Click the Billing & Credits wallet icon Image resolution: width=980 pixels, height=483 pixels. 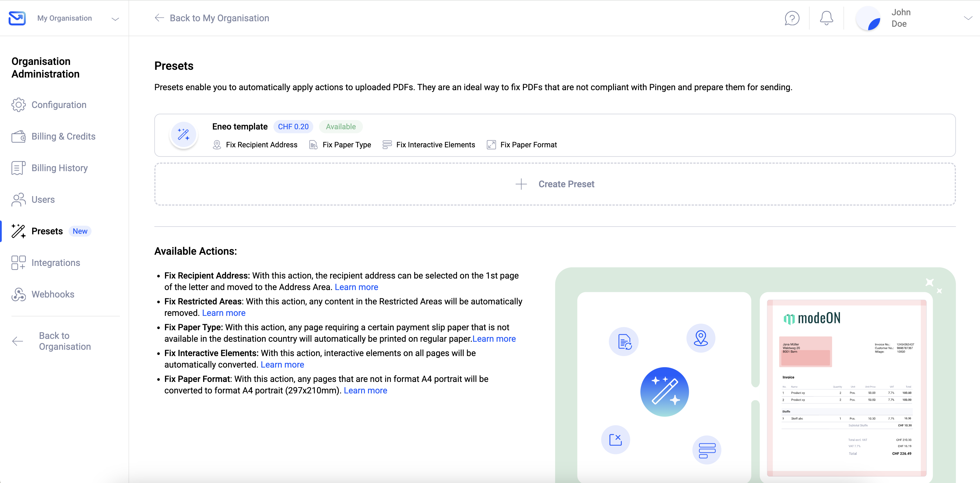18,136
